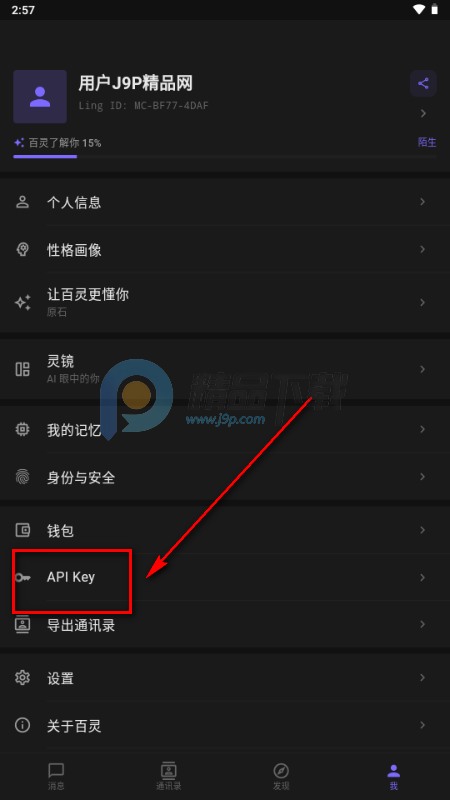
Task: Switch to the 消息 tab
Action: tap(56, 777)
